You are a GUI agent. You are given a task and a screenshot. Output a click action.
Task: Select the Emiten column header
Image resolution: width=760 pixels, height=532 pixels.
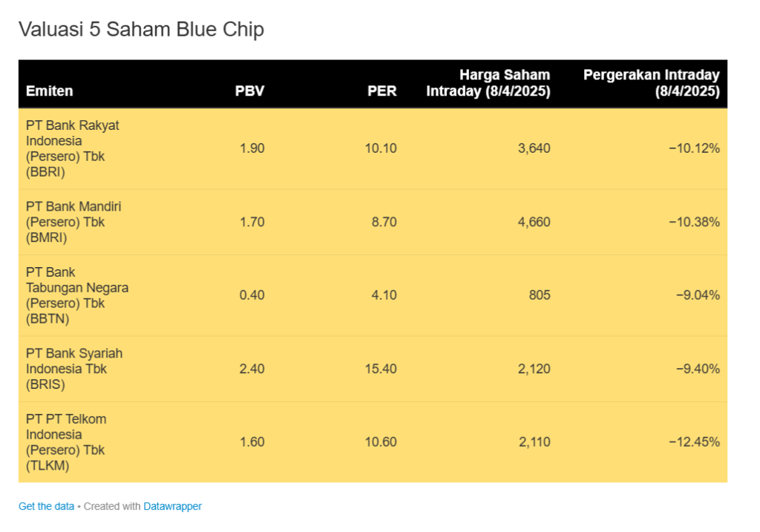[x=50, y=91]
